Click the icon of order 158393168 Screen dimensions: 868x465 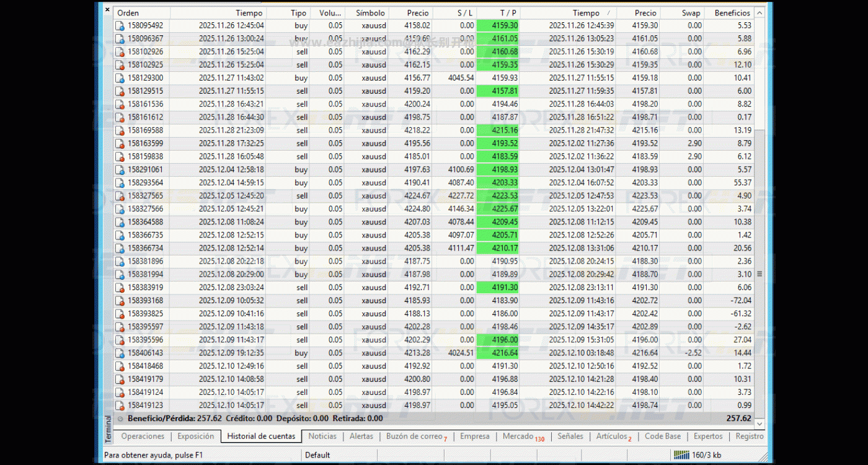(120, 301)
